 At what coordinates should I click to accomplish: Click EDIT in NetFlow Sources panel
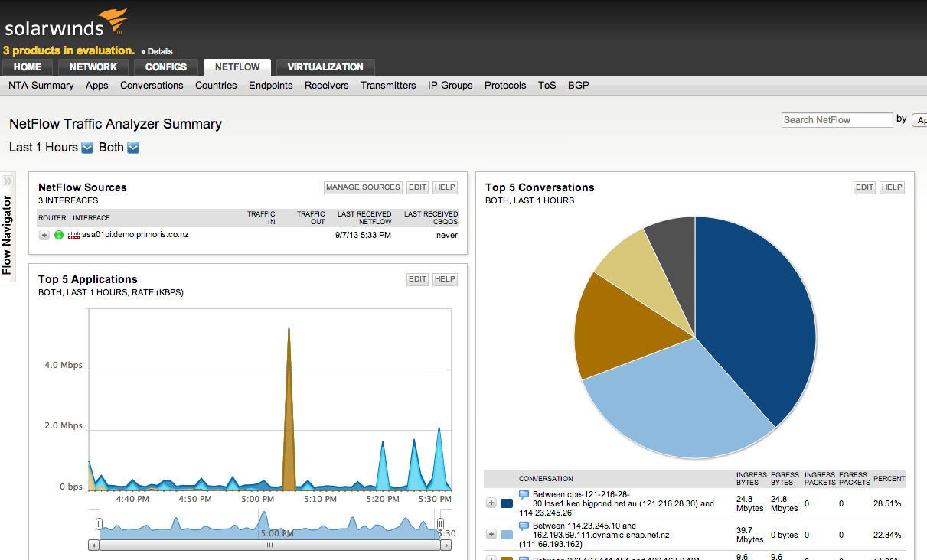coord(417,187)
